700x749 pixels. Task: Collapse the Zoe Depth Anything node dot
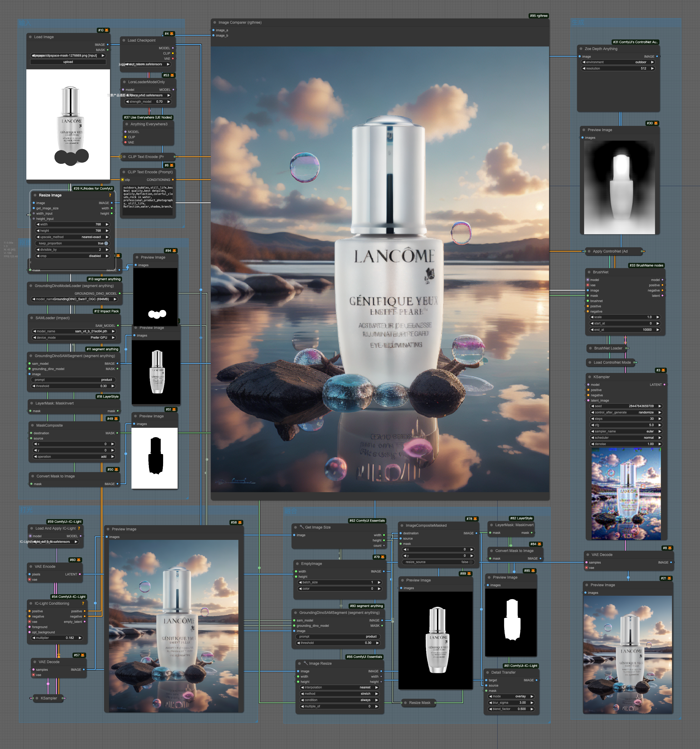click(x=581, y=49)
